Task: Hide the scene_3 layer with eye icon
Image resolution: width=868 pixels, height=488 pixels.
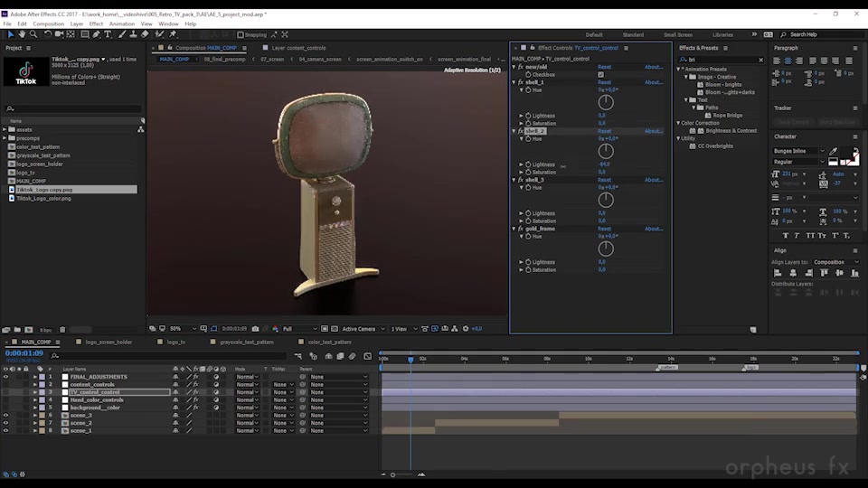Action: coord(5,415)
